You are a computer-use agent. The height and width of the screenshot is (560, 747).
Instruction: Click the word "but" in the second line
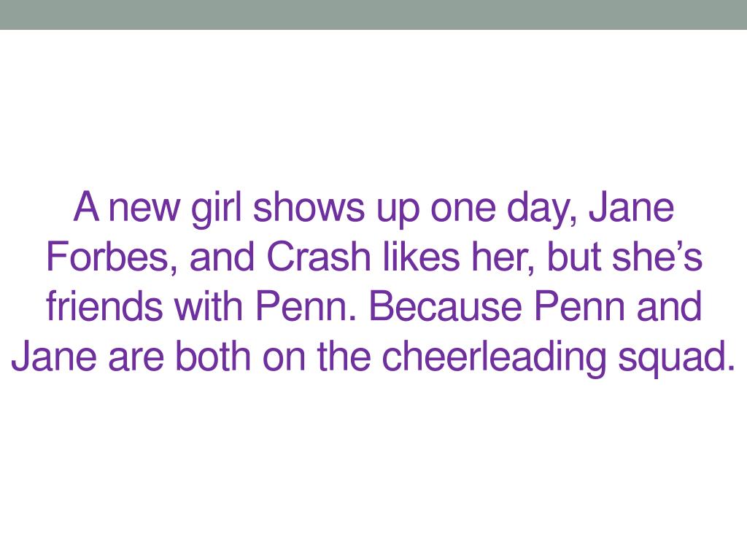tap(551, 258)
